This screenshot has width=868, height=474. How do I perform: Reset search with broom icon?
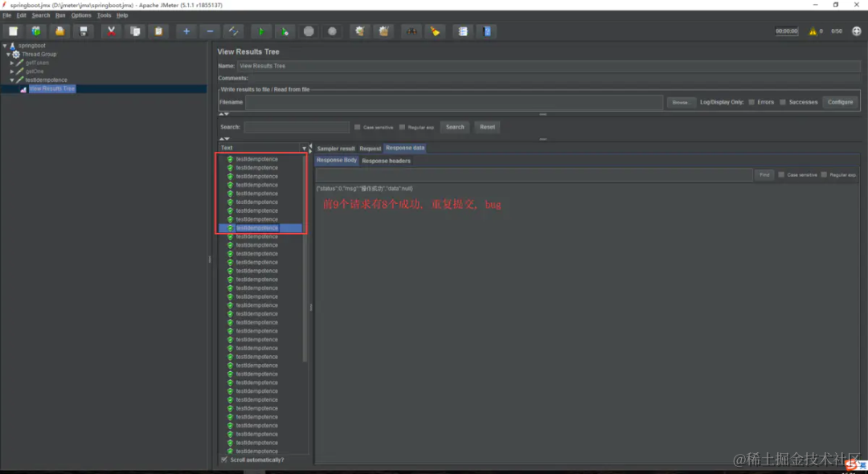(435, 31)
